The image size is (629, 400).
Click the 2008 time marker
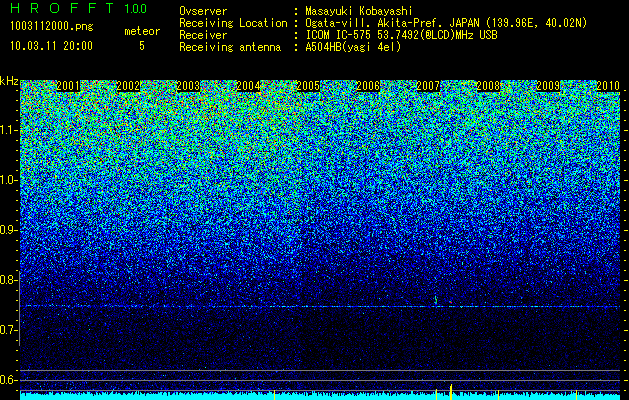[x=488, y=86]
